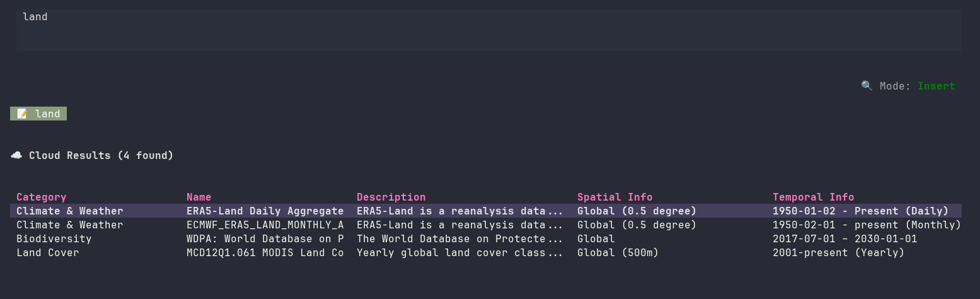The width and height of the screenshot is (980, 299).
Task: Focus the search input containing "land"
Action: (488, 30)
